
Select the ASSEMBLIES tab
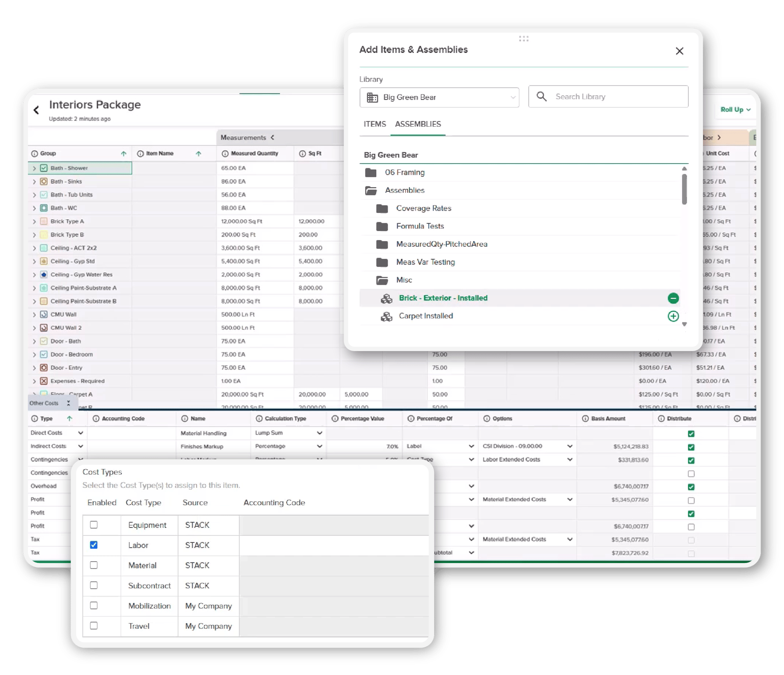coord(418,124)
